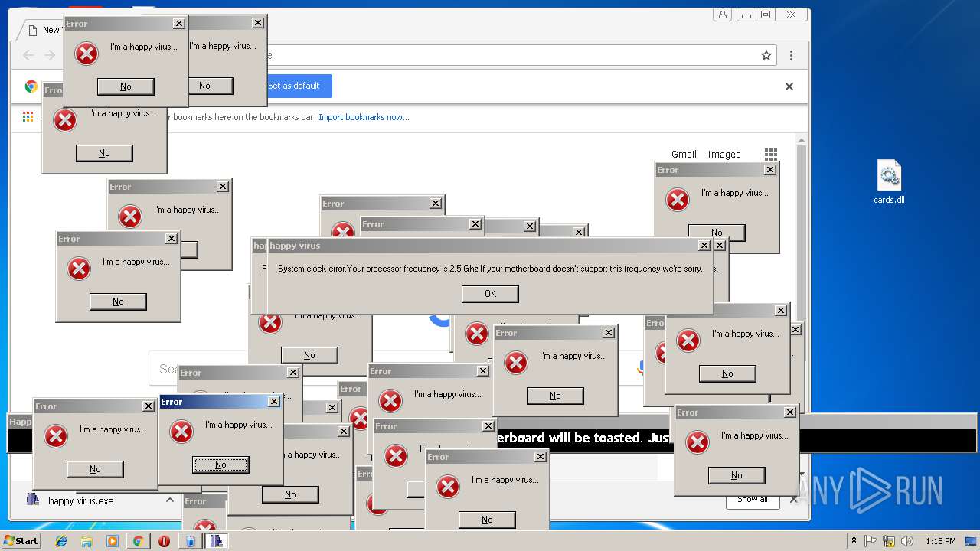
Task: Click No in the Error dialog below Gmail
Action: tap(717, 233)
